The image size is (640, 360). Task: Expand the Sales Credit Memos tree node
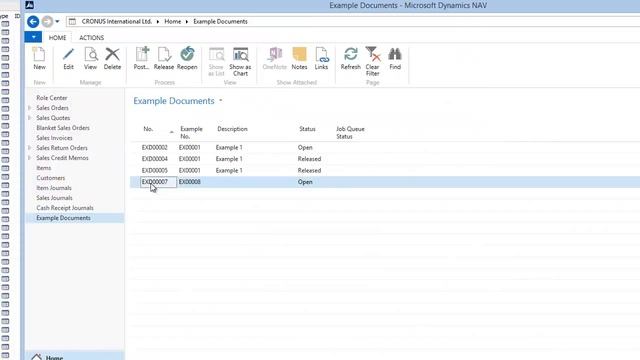(x=29, y=158)
